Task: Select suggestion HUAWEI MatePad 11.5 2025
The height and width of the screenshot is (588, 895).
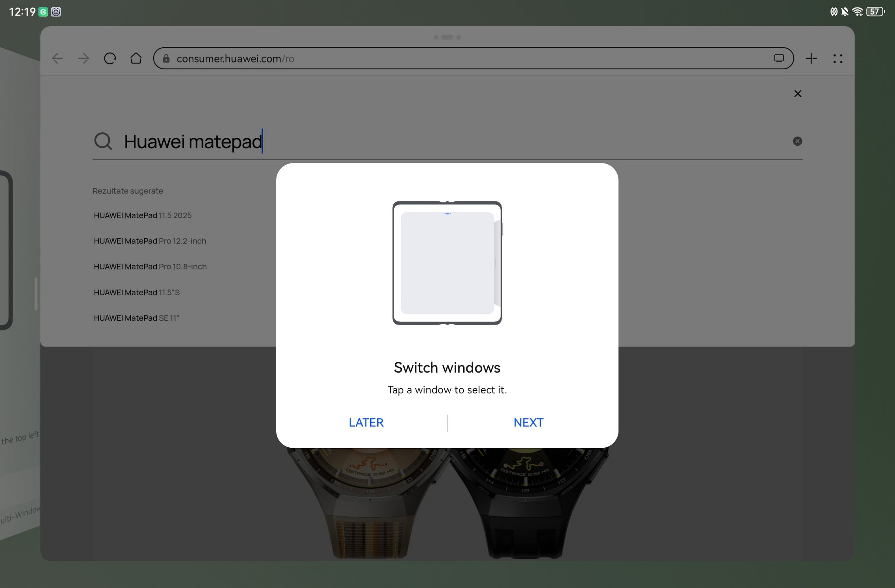Action: [143, 215]
